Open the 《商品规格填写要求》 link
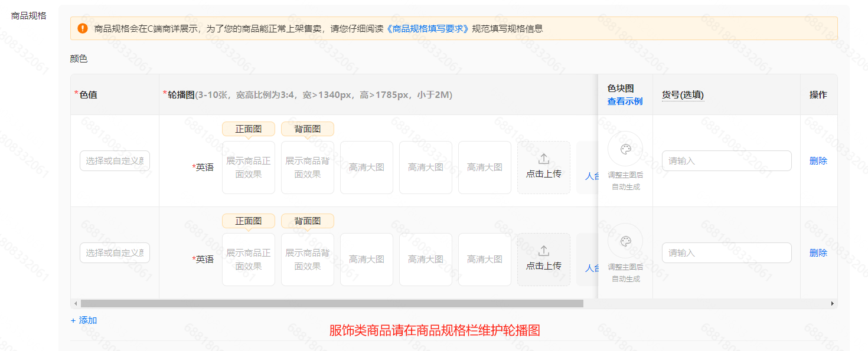This screenshot has height=351, width=868. (428, 28)
